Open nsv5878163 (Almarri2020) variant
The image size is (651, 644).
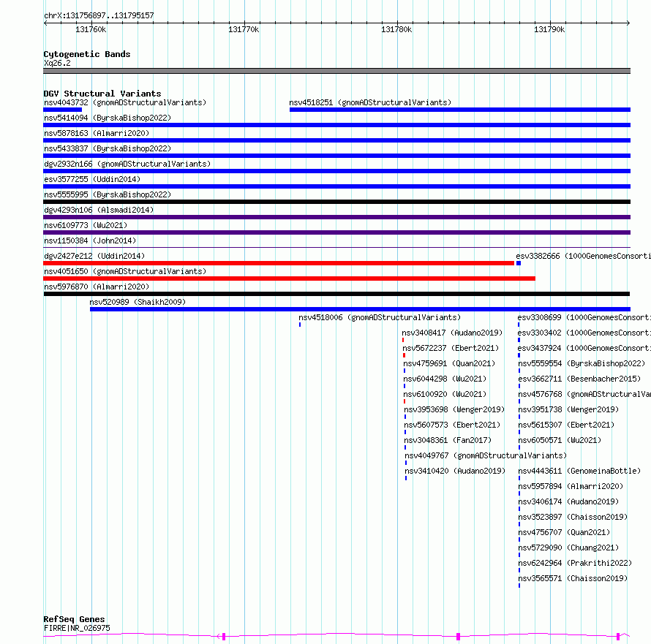click(x=97, y=133)
